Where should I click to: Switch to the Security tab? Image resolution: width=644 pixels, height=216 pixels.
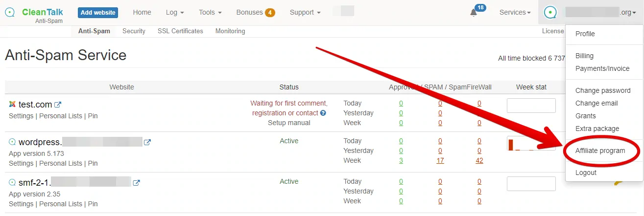134,31
